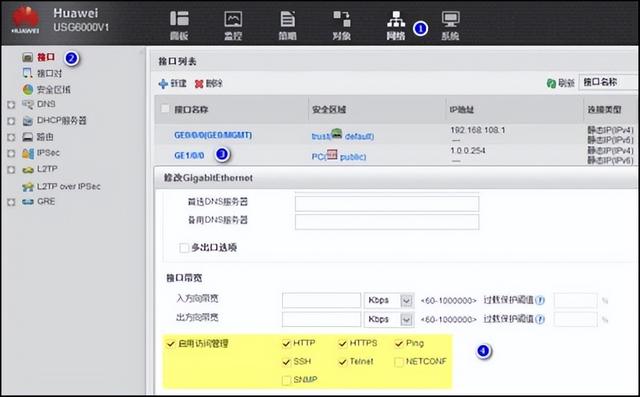The width and height of the screenshot is (640, 397).
Task: Click the 接口对 sidebar icon
Action: pos(27,73)
